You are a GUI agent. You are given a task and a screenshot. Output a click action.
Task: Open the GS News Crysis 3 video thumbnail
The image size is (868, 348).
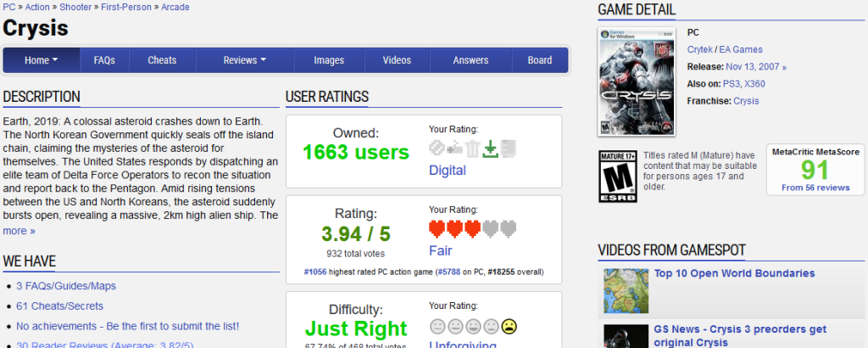tap(626, 336)
